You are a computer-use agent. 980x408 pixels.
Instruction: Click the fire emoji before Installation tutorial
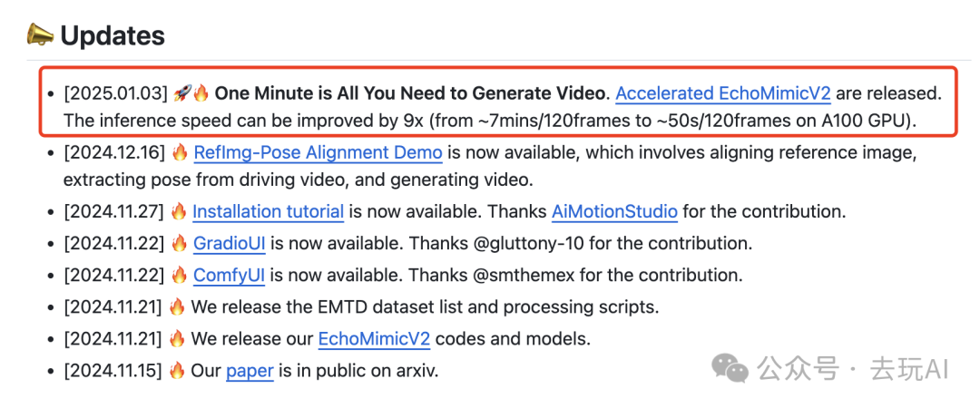[178, 212]
